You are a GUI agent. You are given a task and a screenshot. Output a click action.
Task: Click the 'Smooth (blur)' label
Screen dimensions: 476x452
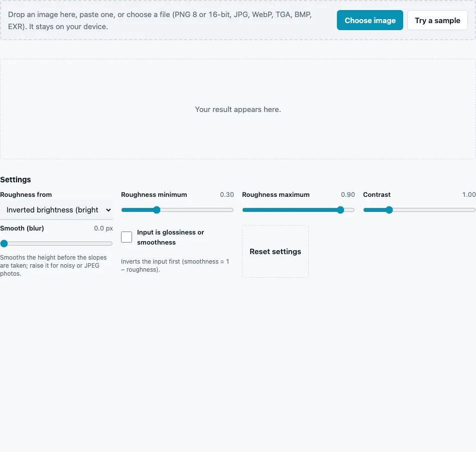(x=22, y=229)
